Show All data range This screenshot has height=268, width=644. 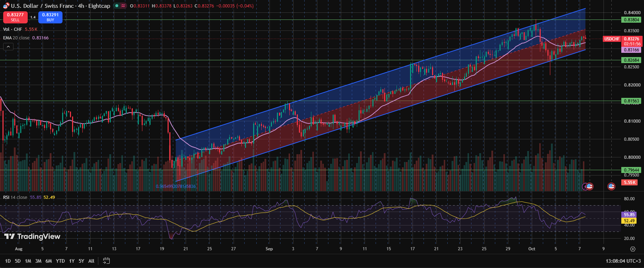coord(91,261)
